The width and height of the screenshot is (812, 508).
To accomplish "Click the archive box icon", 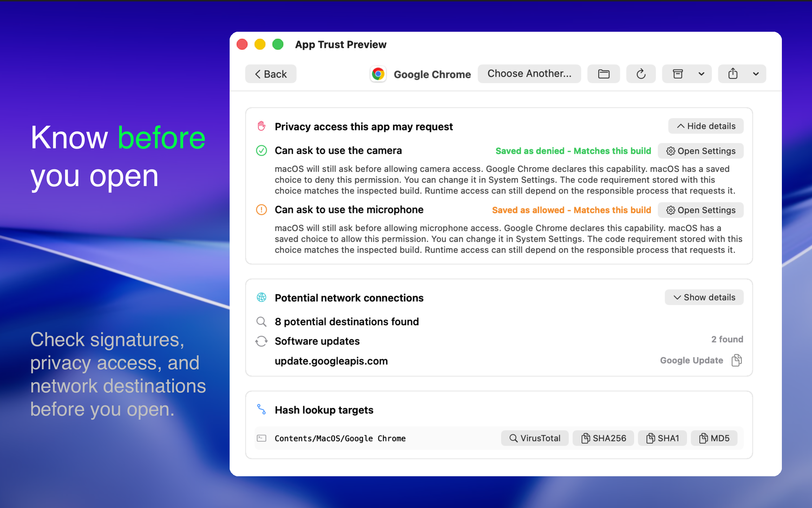I will pos(678,74).
